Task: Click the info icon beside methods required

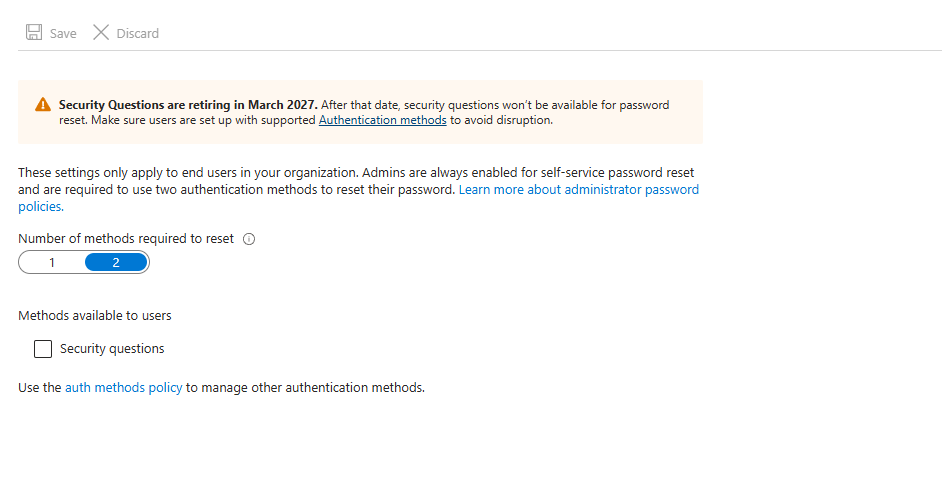Action: (249, 239)
